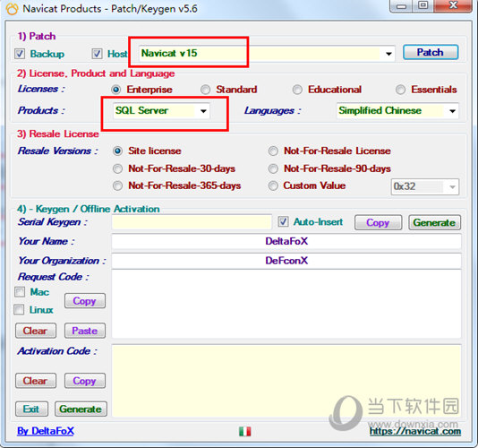Click the Your Name field with DeltaFoX
The height and width of the screenshot is (448, 478).
pyautogui.click(x=286, y=242)
